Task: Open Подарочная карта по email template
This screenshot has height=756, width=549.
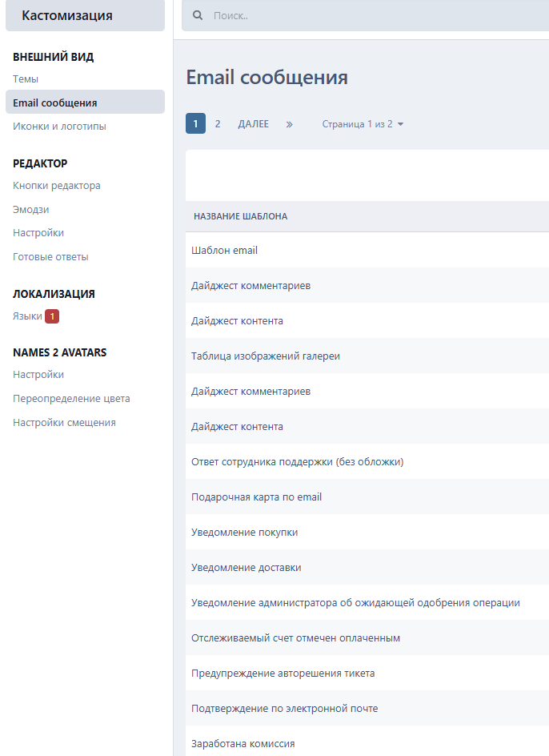Action: click(x=257, y=497)
